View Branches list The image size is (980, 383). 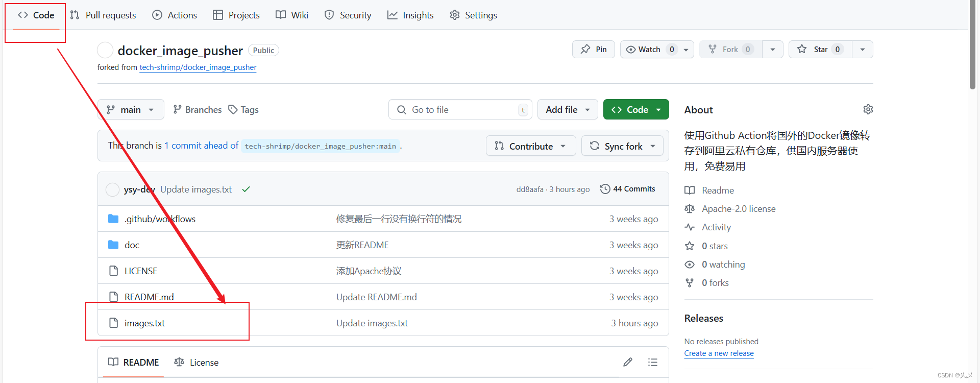pyautogui.click(x=197, y=110)
